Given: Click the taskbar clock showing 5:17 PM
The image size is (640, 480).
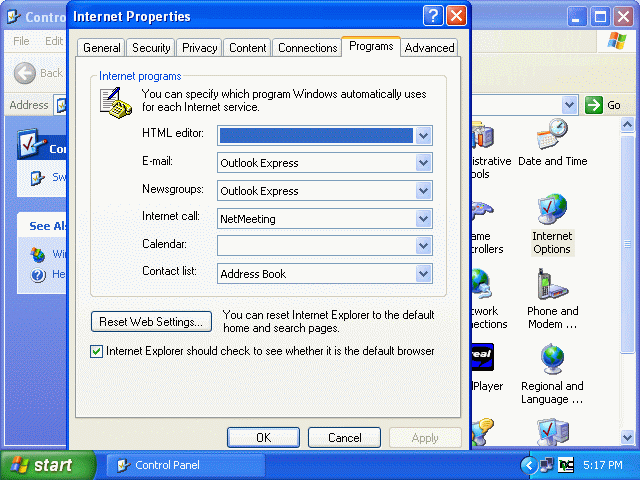Looking at the screenshot, I should click(603, 465).
